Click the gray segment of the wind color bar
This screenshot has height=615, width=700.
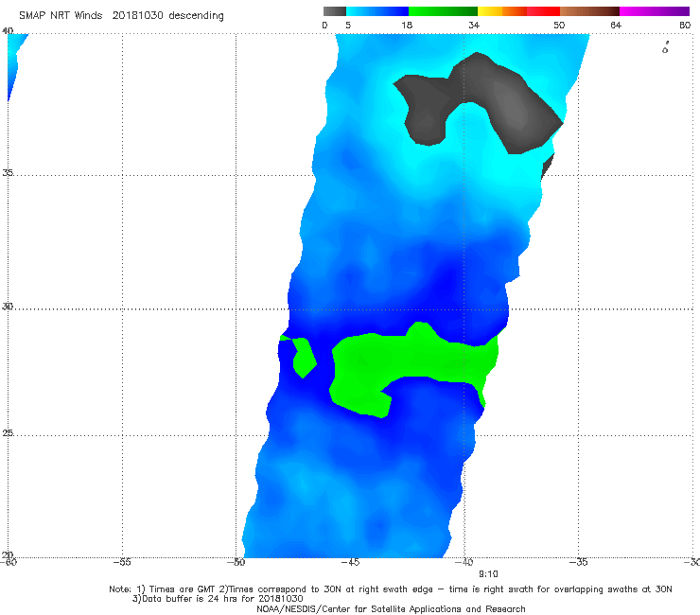[334, 11]
